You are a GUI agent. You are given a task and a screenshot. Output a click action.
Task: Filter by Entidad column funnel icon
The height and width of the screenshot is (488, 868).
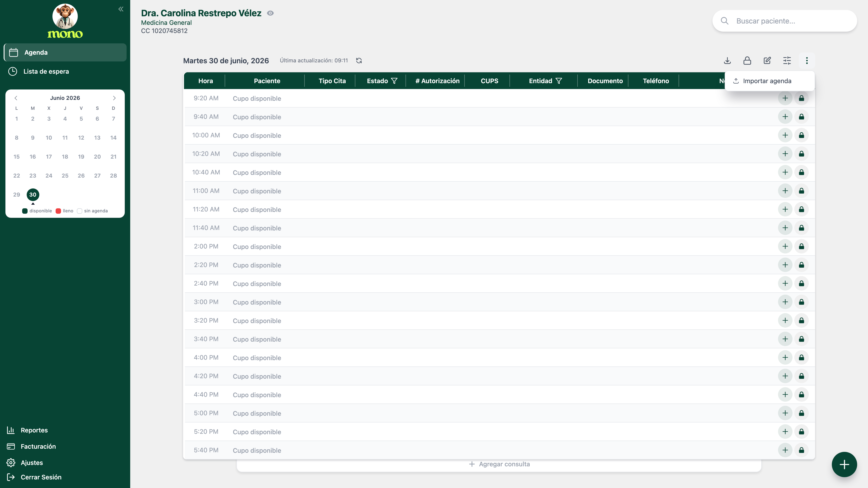pyautogui.click(x=559, y=81)
